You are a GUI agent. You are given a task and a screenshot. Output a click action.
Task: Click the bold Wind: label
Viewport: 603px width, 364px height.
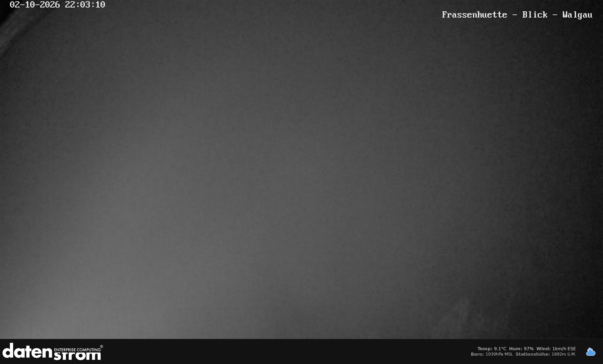tap(543, 349)
